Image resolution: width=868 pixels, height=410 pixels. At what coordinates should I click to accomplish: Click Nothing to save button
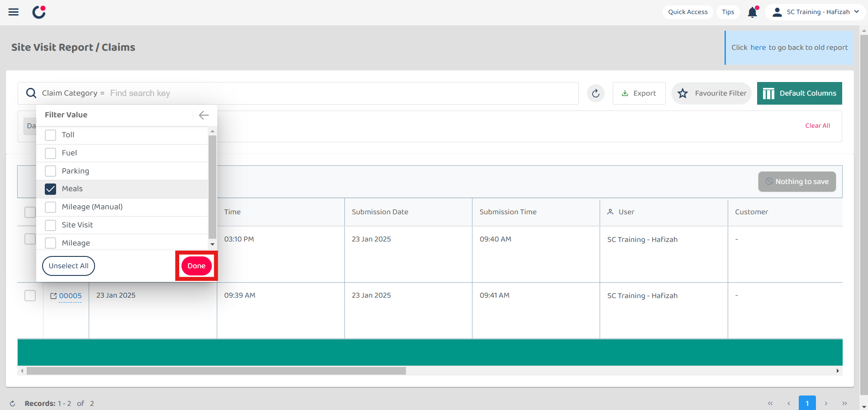tap(797, 182)
